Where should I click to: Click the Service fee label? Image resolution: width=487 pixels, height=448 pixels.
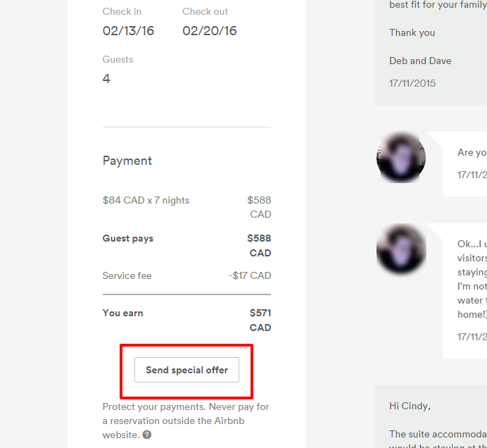pos(127,275)
